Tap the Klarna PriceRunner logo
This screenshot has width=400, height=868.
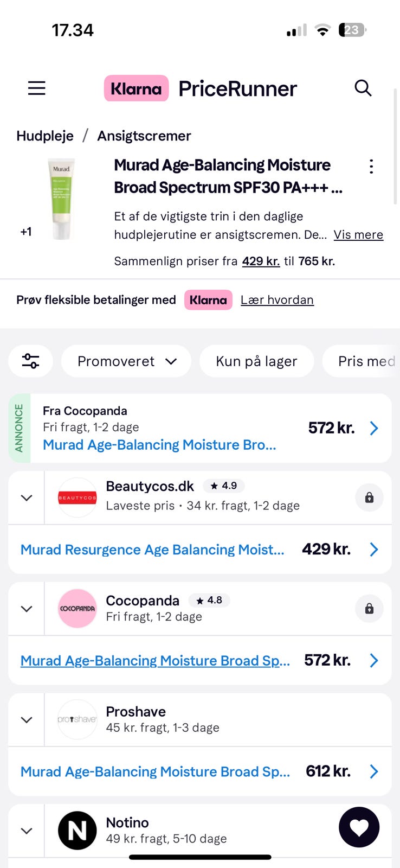(201, 88)
